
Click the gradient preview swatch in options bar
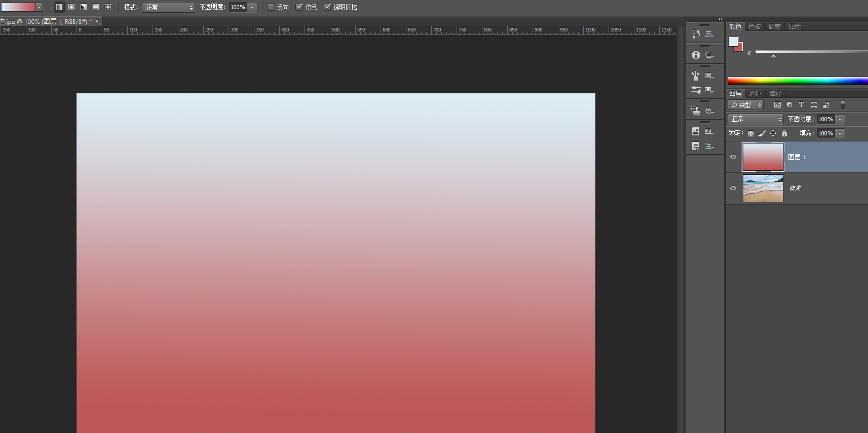(18, 7)
